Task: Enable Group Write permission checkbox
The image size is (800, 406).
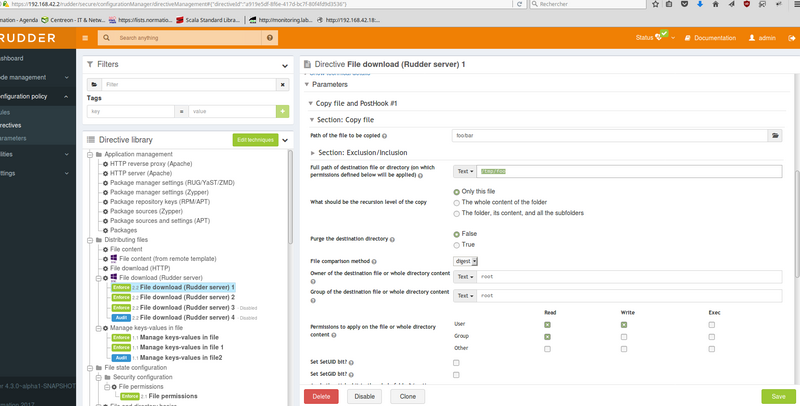Action: 623,337
